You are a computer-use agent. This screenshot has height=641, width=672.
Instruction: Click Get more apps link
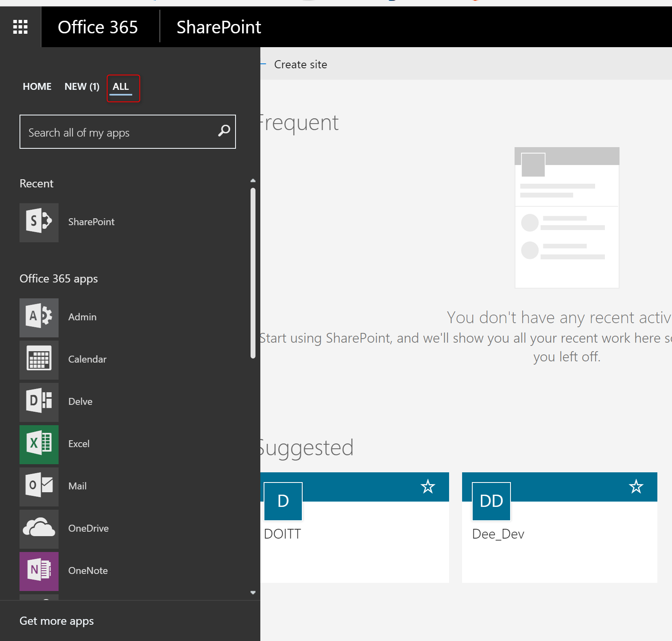57,621
